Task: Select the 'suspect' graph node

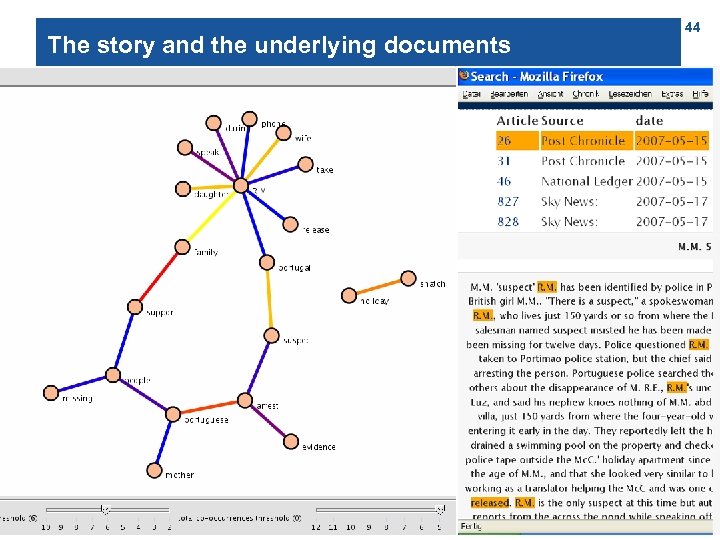Action: (x=271, y=335)
